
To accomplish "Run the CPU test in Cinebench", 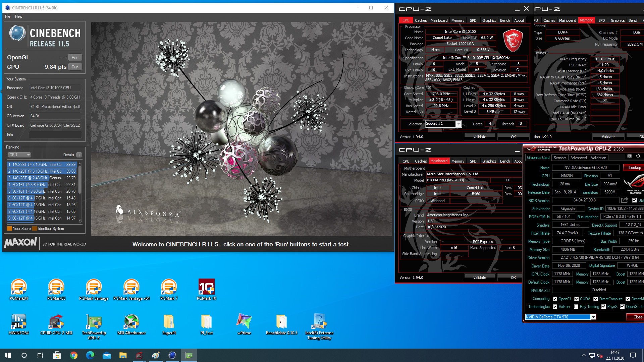I will (x=75, y=67).
